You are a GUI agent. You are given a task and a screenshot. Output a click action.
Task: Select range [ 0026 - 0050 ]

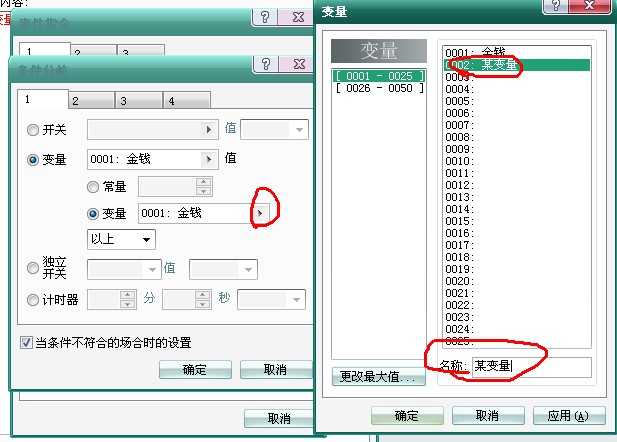379,88
